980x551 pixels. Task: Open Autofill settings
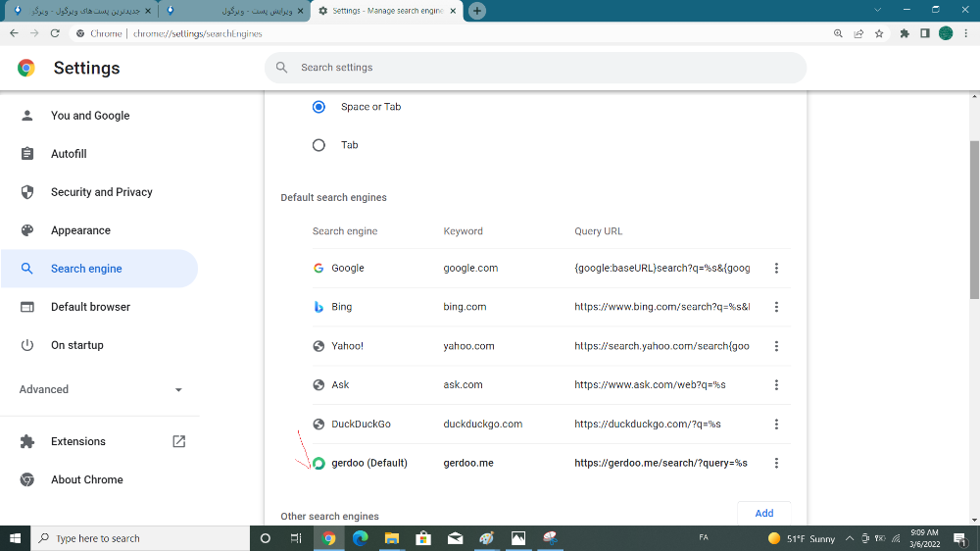tap(69, 154)
